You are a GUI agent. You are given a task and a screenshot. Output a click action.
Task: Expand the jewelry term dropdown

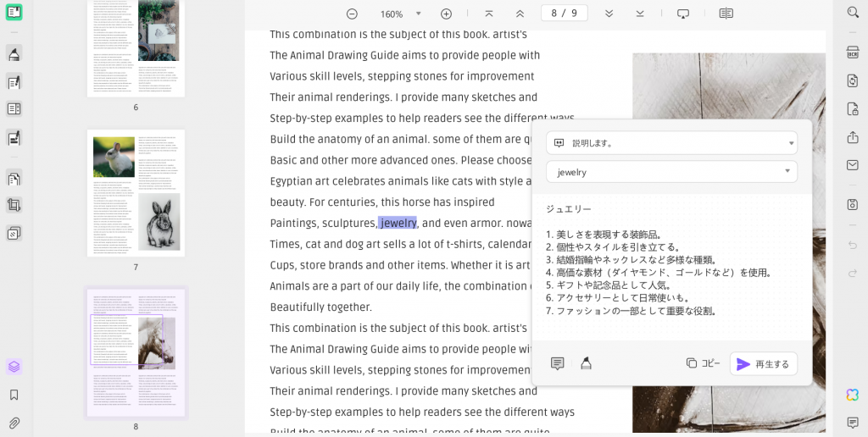coord(671,172)
